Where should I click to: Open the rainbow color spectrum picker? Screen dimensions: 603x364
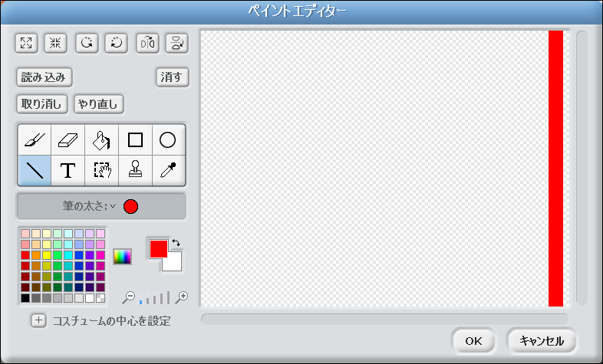[122, 257]
